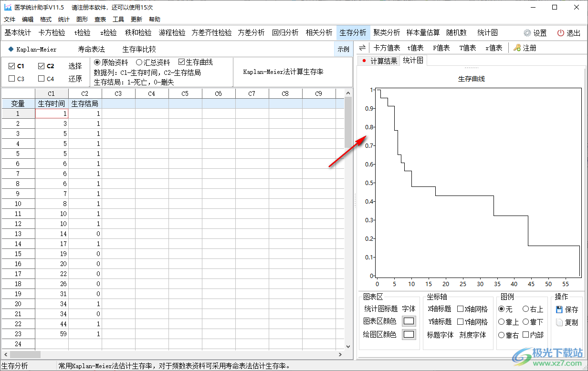Screen dimensions: 588x371
Task: Copy the chart using 复制
Action: point(567,322)
